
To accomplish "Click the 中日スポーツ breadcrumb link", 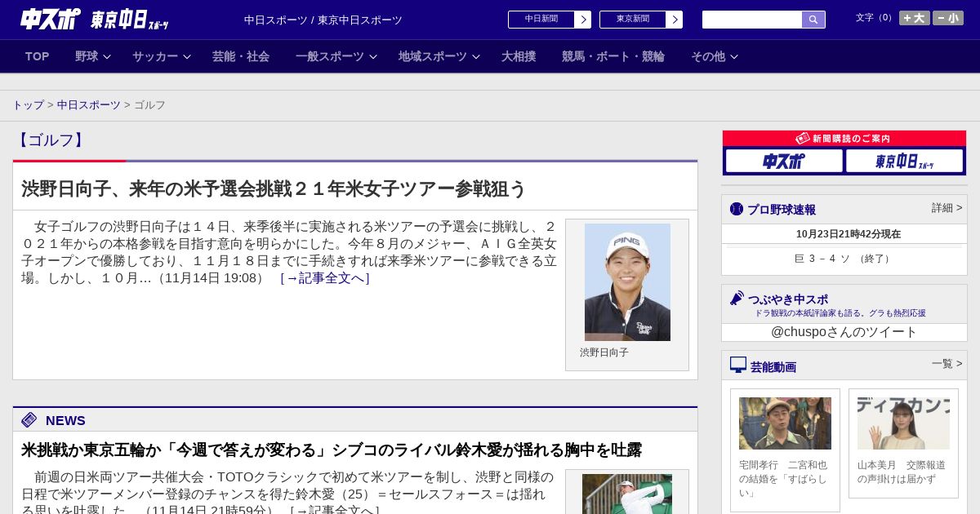I will tap(89, 105).
